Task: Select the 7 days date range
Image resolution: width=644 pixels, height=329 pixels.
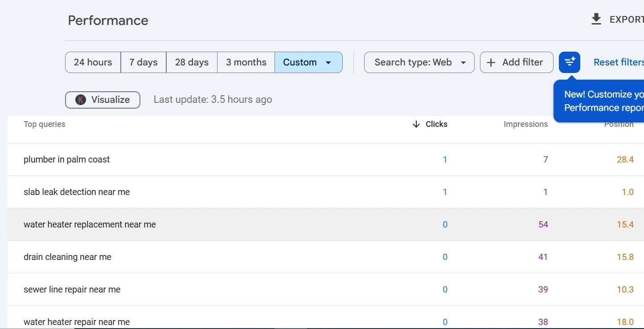Action: point(144,62)
